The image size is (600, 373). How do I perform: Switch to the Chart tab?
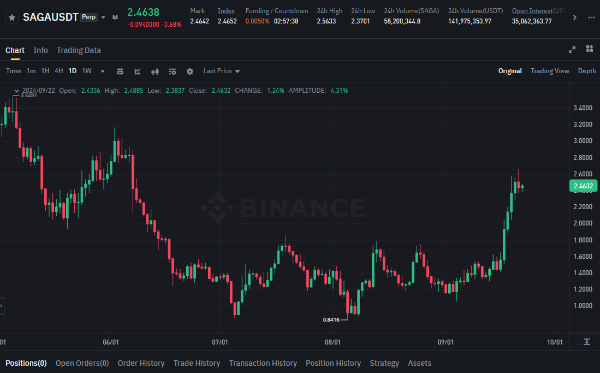[x=15, y=50]
